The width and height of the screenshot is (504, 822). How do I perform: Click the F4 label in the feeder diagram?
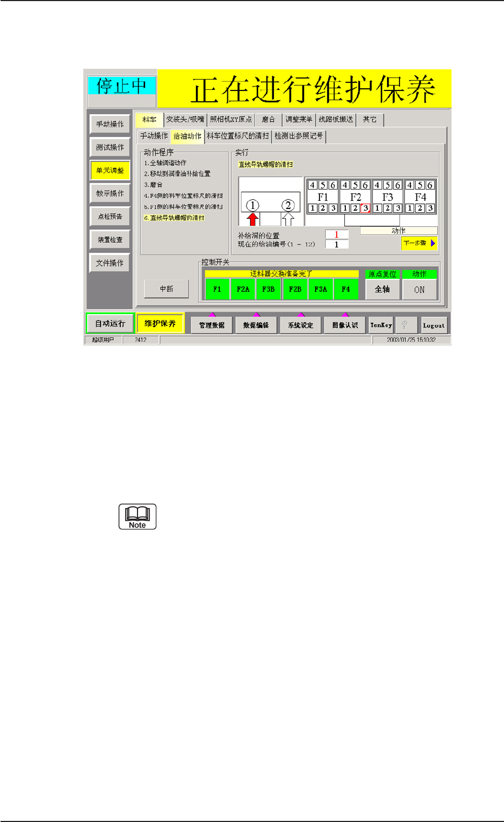tap(420, 197)
